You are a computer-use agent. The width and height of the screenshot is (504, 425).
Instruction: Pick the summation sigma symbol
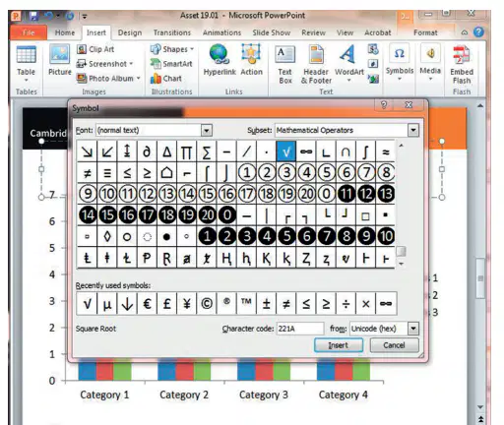click(207, 152)
